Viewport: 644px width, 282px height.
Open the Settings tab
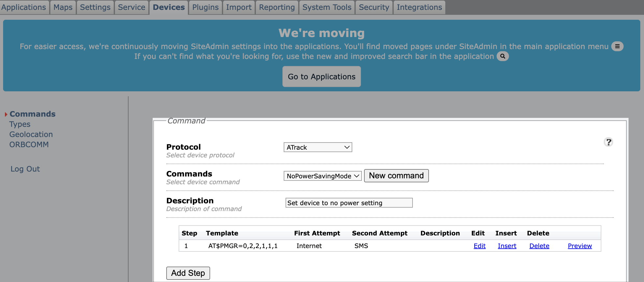(x=95, y=7)
